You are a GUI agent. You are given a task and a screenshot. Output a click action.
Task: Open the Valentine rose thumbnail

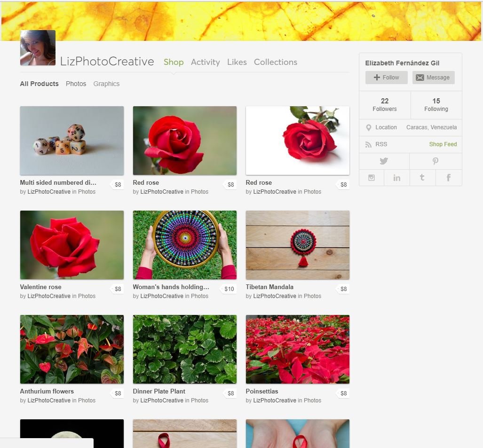coord(72,245)
